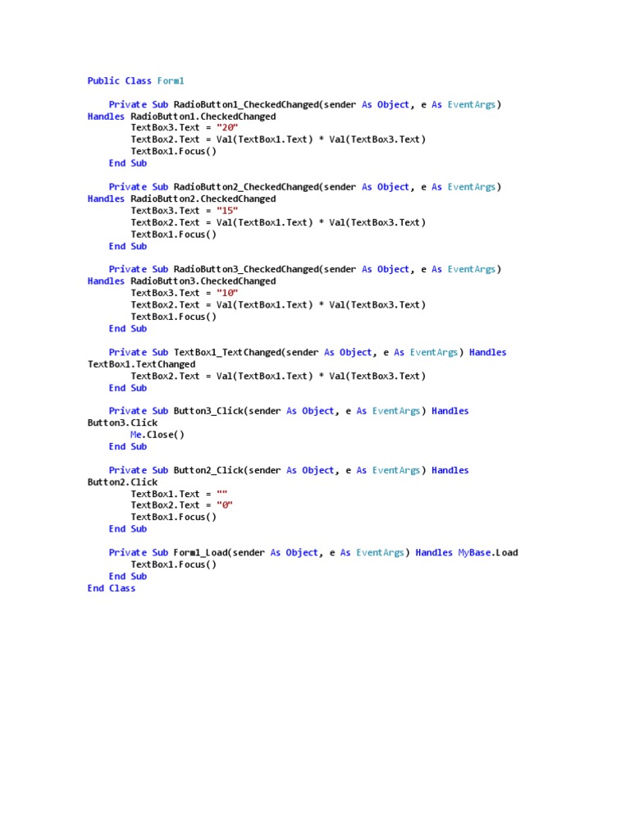Click the "Me.Close()" statement
Image resolution: width=630 pixels, height=840 pixels.
point(157,435)
